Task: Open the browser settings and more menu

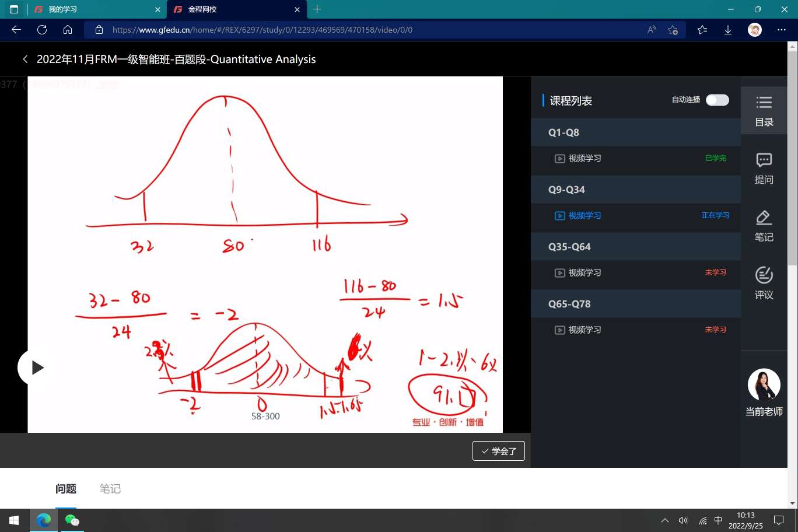Action: tap(782, 30)
